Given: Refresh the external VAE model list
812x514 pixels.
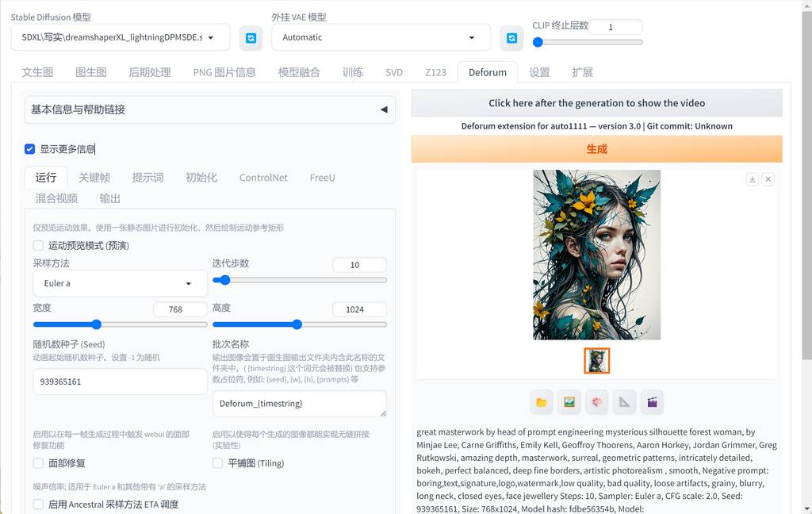Looking at the screenshot, I should [x=511, y=37].
